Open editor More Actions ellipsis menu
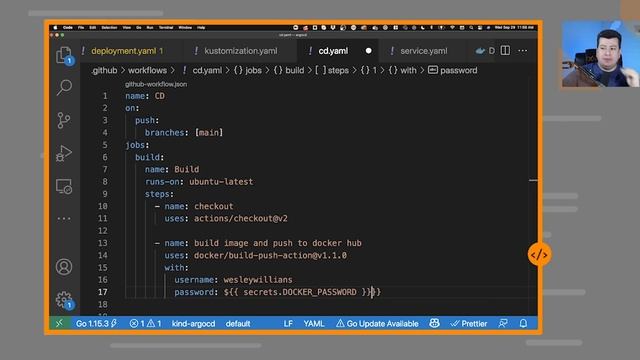 click(x=523, y=51)
